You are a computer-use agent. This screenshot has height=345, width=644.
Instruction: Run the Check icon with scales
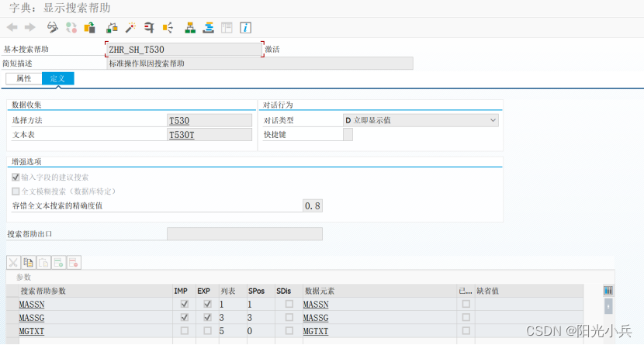tap(112, 27)
